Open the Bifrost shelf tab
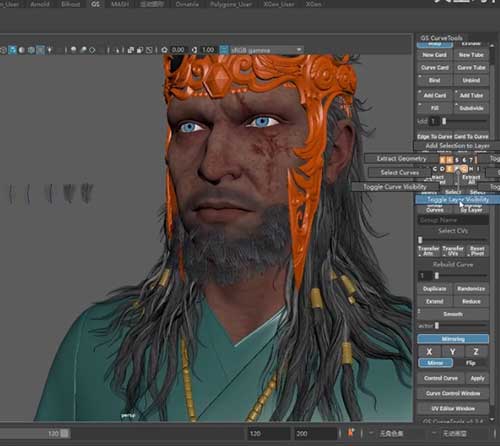 [70, 4]
